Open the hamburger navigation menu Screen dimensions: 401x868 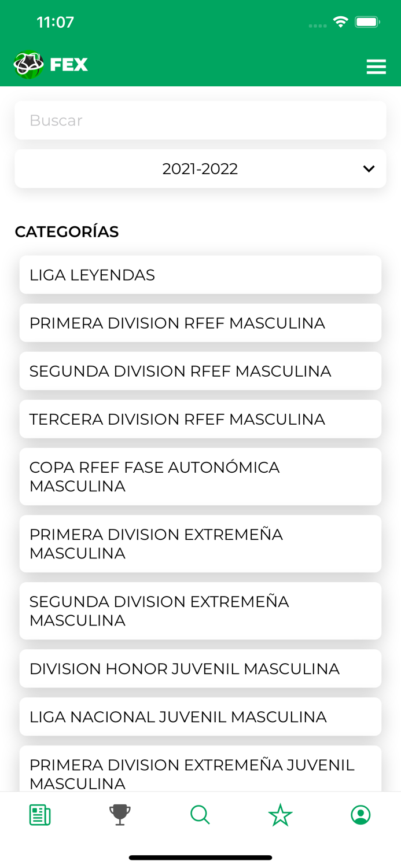point(376,66)
